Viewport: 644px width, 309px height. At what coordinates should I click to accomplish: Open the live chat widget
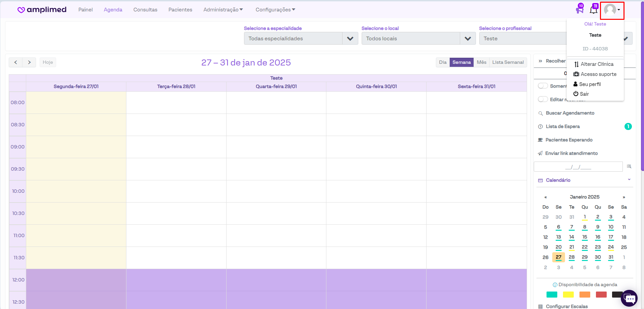tap(629, 298)
